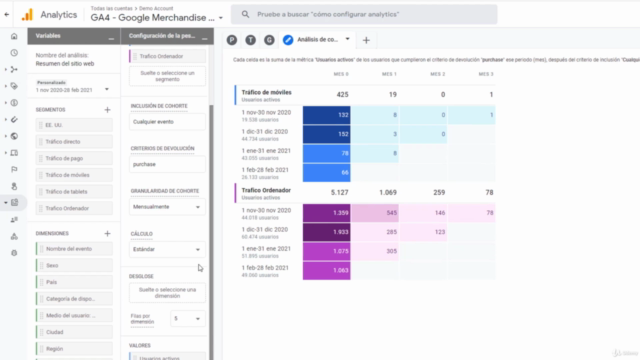Add a new analysis tab with plus
The width and height of the screenshot is (640, 360).
point(366,40)
